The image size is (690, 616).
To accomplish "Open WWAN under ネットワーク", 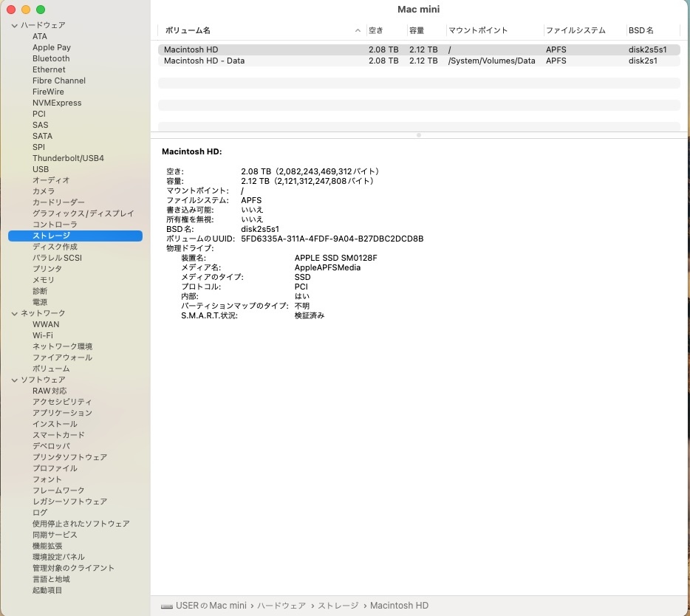I will point(46,324).
